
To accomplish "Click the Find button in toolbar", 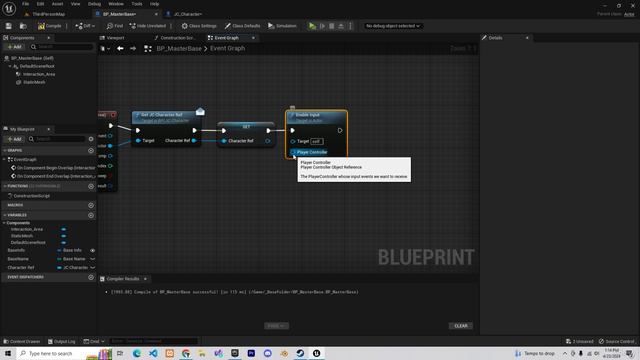I will pos(115,26).
